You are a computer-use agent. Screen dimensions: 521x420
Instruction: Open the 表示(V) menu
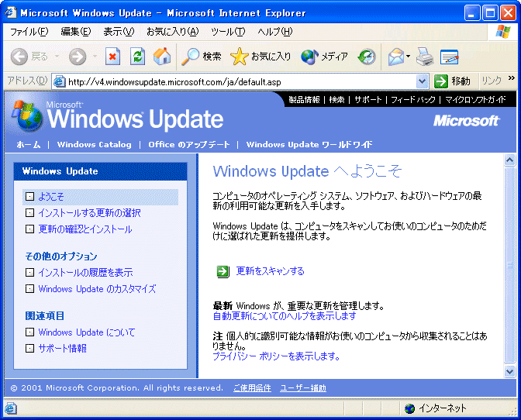point(119,32)
